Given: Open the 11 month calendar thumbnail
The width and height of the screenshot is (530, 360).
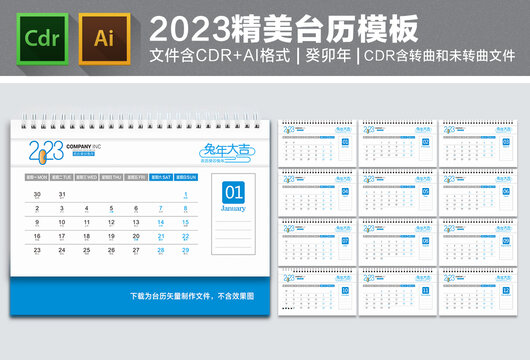Looking at the screenshot, I should 398,292.
